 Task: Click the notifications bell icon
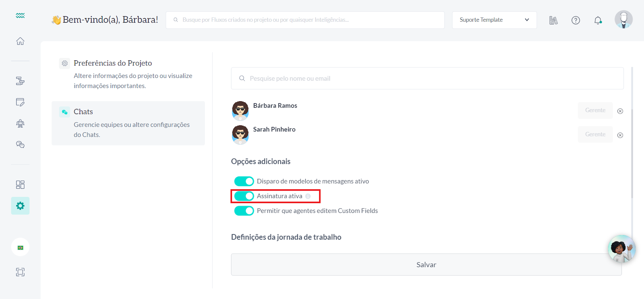(598, 20)
